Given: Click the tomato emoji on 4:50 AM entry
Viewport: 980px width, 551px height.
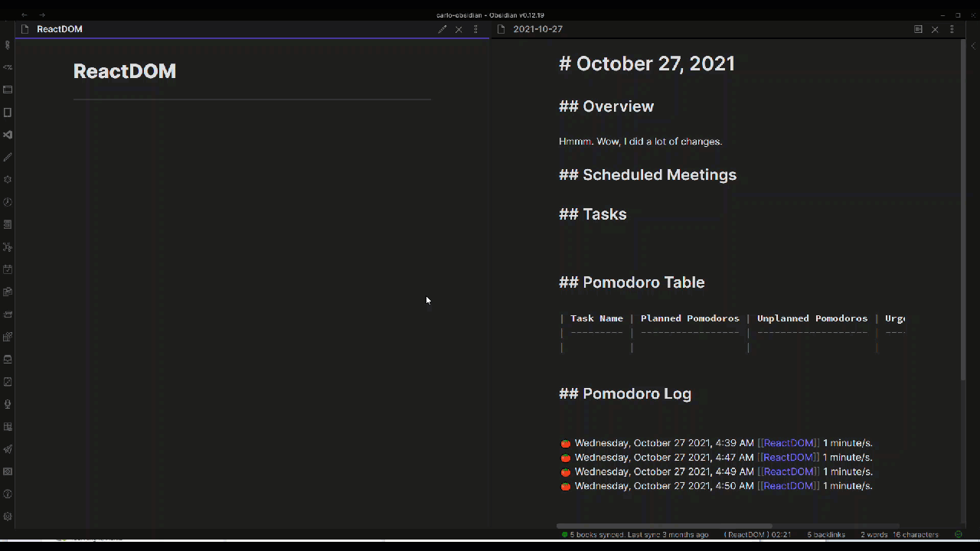Looking at the screenshot, I should tap(566, 486).
